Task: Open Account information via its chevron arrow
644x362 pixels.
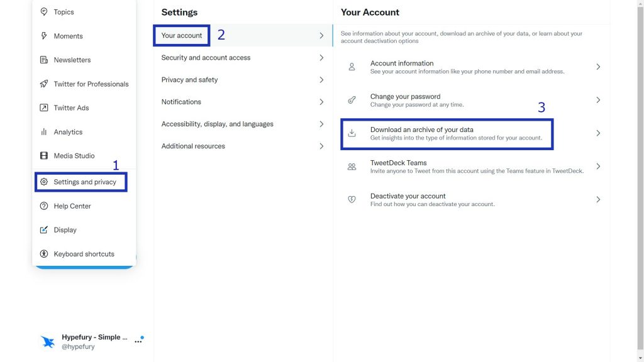Action: tap(598, 67)
